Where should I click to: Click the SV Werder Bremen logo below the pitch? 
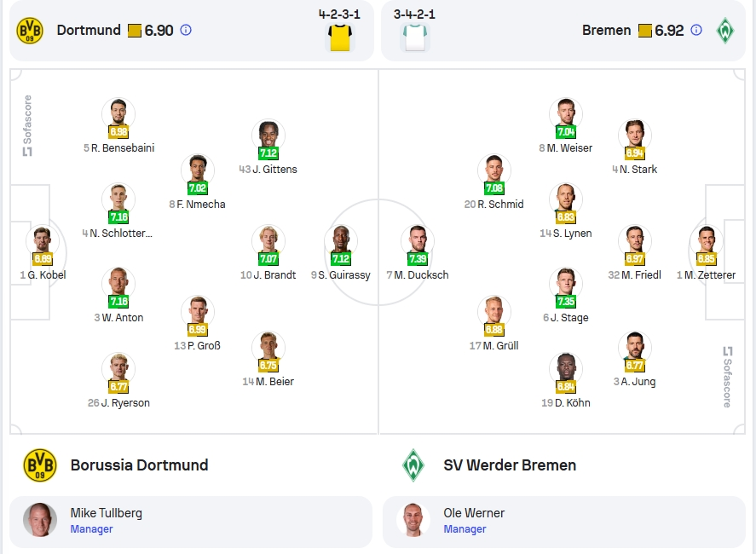tap(413, 465)
